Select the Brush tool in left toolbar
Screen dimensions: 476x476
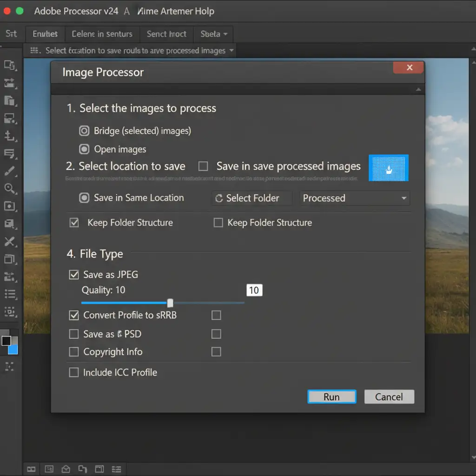coord(10,172)
